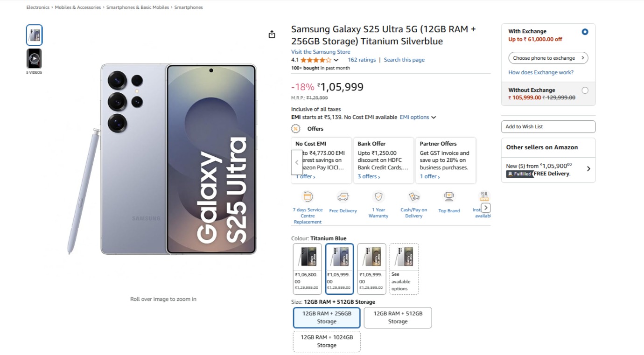Viewport: 644px width, 355px height.
Task: Expand the star rating breakdown chevron
Action: point(336,60)
